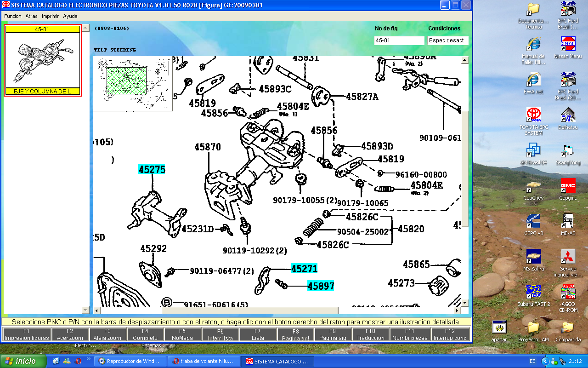The width and height of the screenshot is (588, 368).
Task: Open the TOYOTA EPC SYSTEM desktop icon
Action: click(533, 115)
